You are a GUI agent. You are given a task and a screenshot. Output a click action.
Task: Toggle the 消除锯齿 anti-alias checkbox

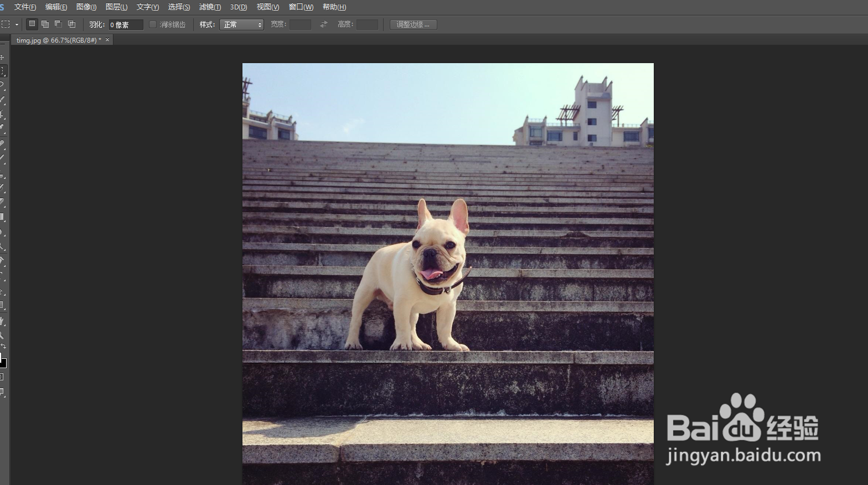click(x=153, y=24)
